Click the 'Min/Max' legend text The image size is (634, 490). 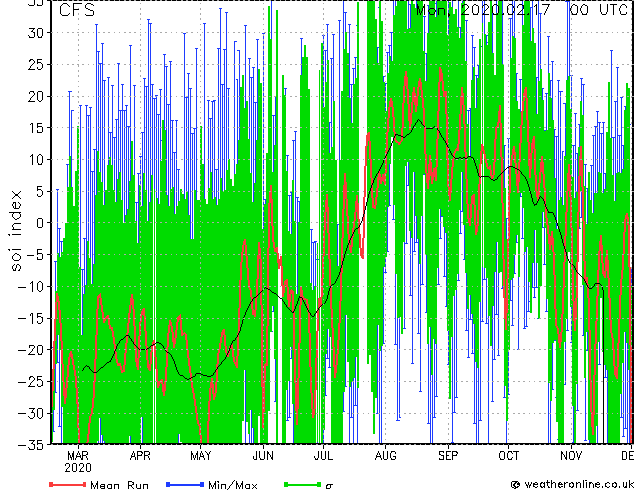233,485
